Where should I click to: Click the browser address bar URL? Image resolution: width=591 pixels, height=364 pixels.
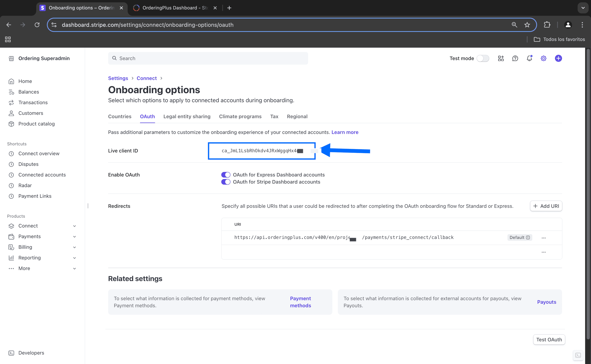(x=148, y=25)
